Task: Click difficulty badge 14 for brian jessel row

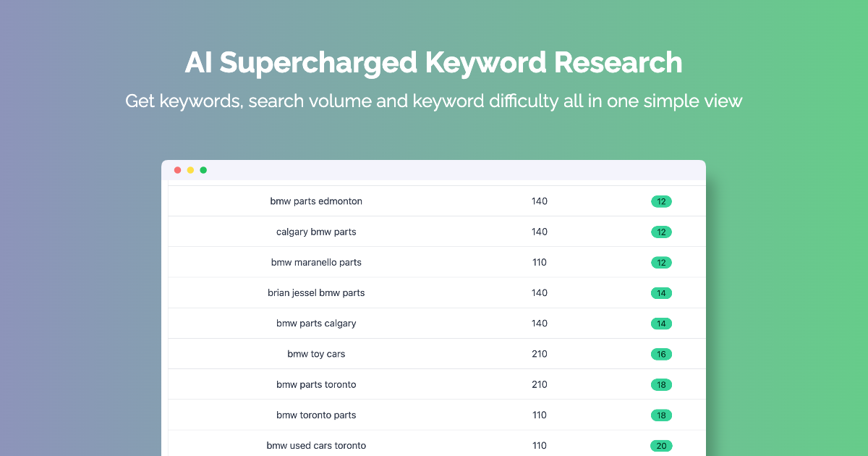Action: 661,293
